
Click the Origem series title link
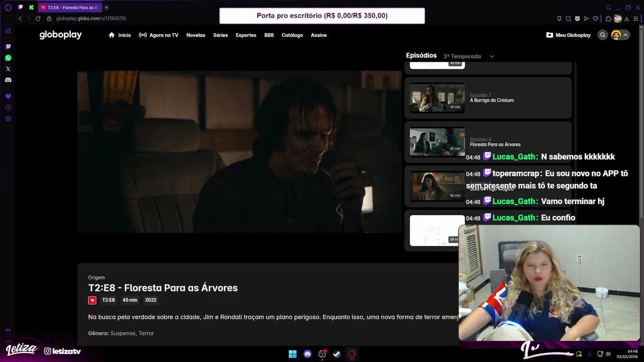97,278
